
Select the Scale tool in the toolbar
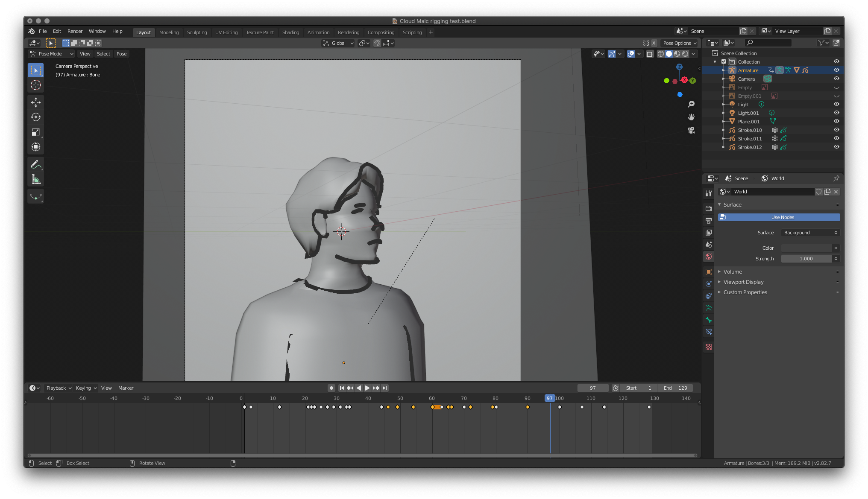pyautogui.click(x=35, y=132)
